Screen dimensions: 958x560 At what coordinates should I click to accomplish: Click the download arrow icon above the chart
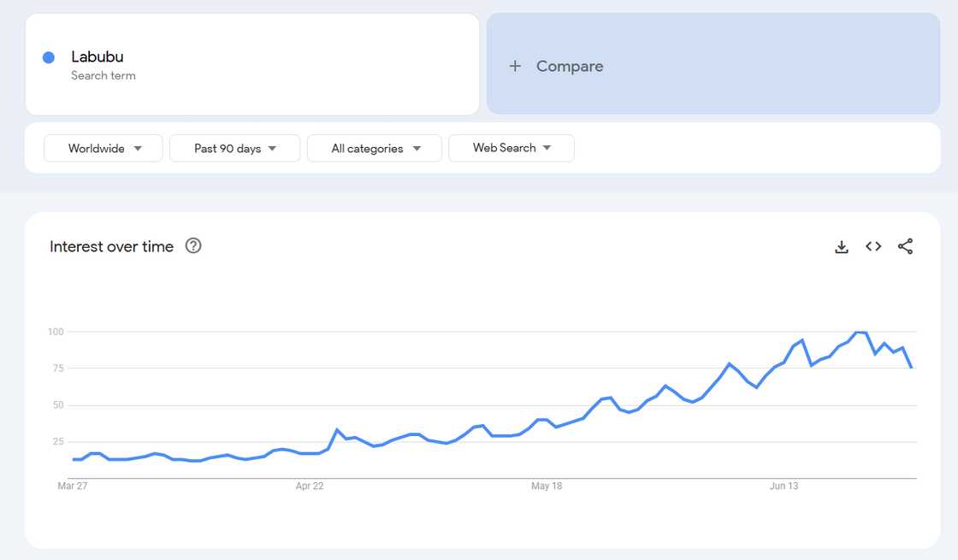(x=841, y=246)
